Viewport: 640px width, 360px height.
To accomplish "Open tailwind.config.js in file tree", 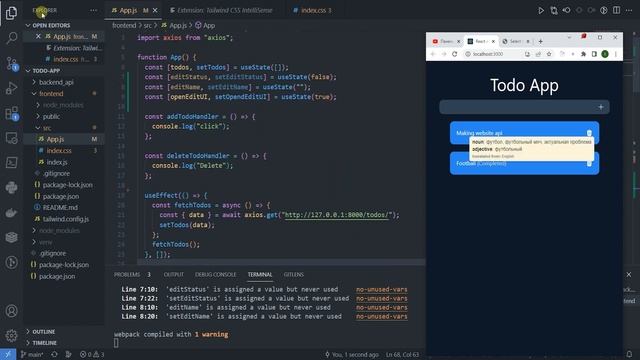I will [65, 219].
